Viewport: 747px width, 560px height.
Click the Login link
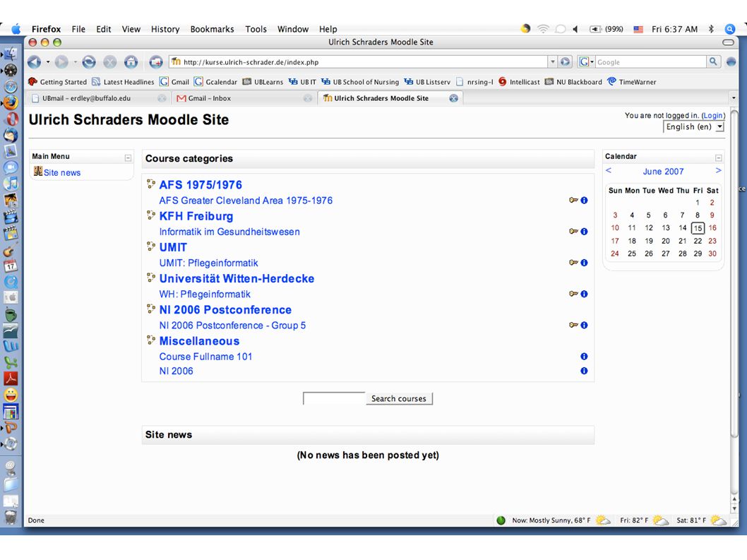(712, 115)
